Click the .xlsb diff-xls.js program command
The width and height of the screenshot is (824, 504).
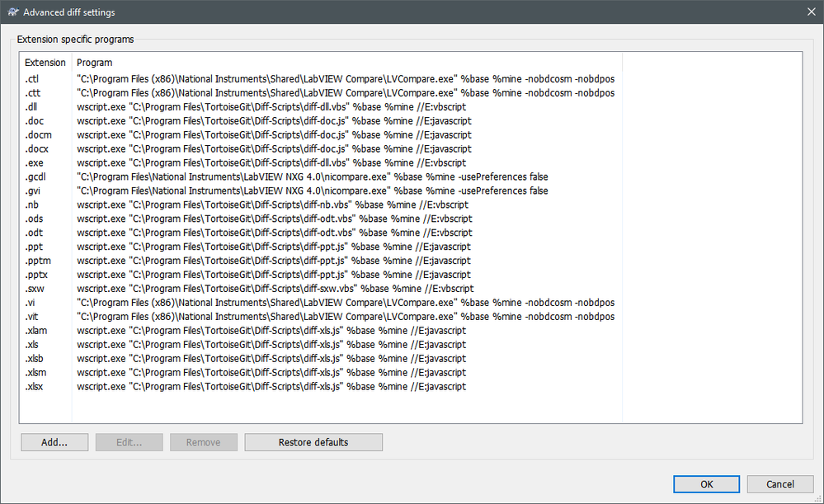click(x=271, y=359)
